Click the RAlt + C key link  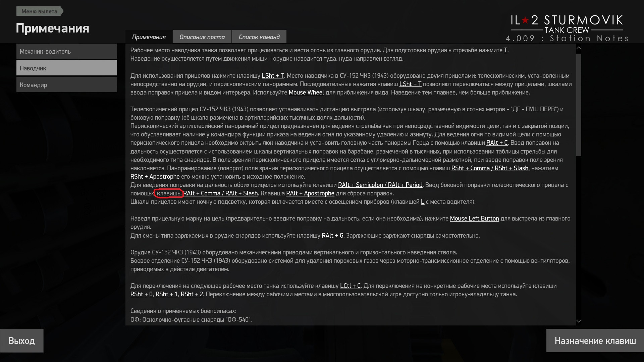[497, 143]
